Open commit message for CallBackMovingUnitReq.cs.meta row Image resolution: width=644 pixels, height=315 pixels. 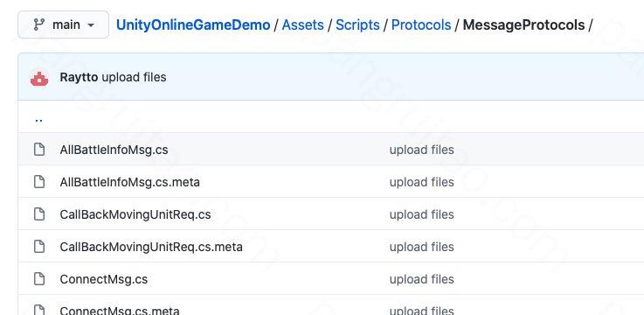[421, 247]
